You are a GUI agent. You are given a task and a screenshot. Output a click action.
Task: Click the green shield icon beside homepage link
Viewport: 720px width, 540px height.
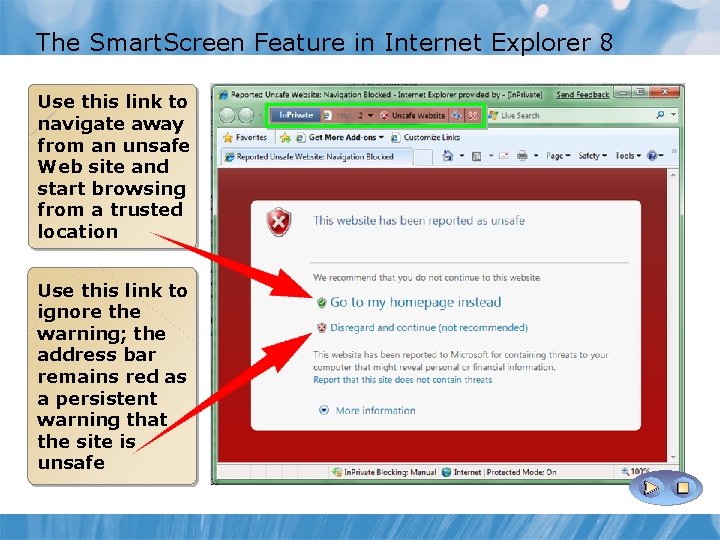(321, 302)
